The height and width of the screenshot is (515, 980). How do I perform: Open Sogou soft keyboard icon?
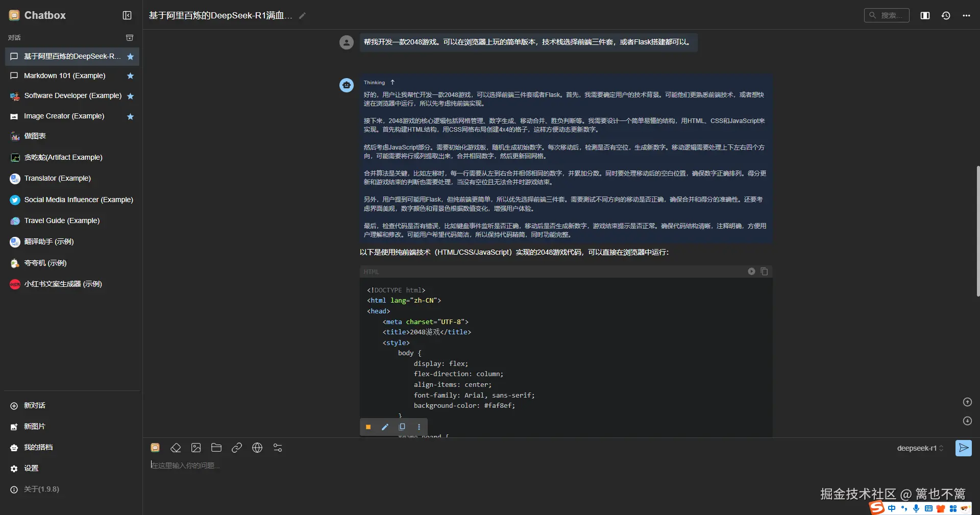point(928,508)
